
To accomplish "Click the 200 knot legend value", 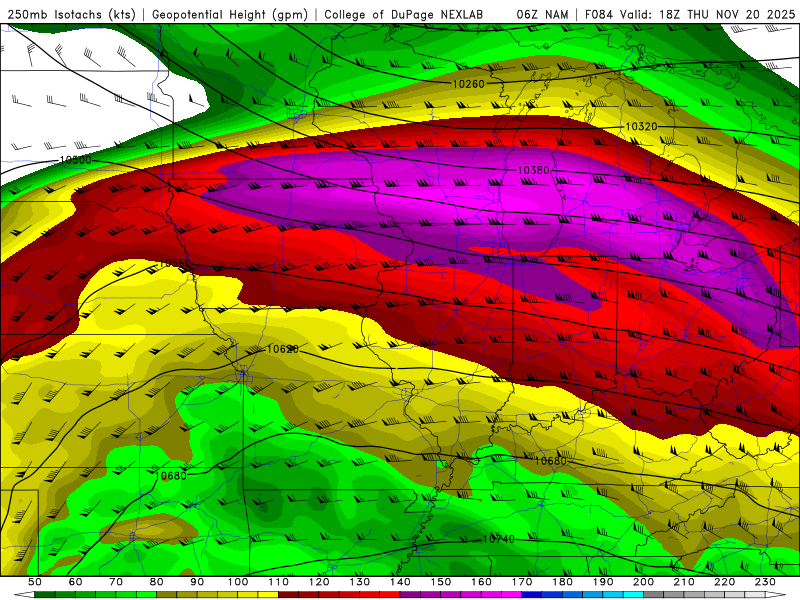I will 643,582.
